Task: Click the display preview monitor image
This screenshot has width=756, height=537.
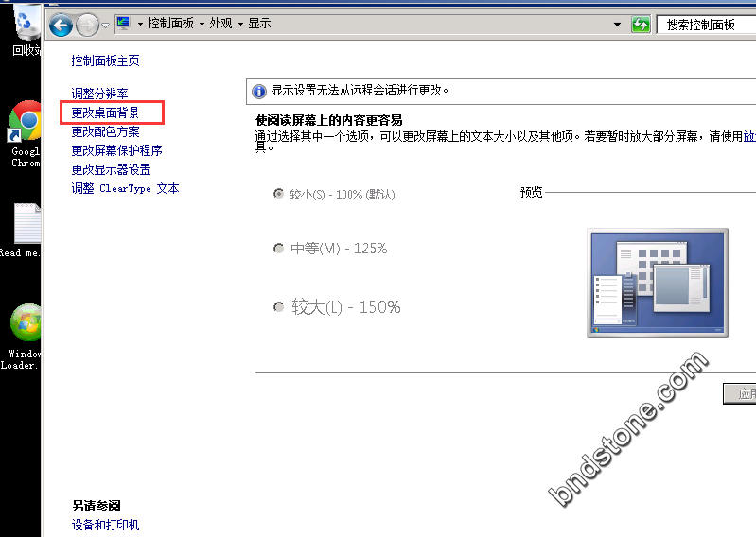Action: click(x=657, y=282)
